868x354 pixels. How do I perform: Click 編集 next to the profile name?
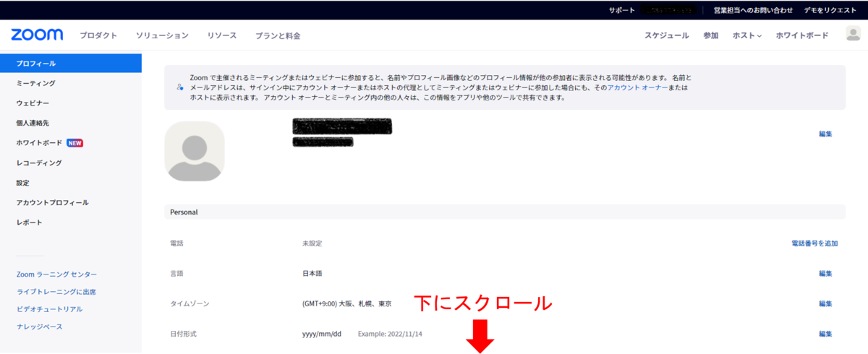pos(825,134)
